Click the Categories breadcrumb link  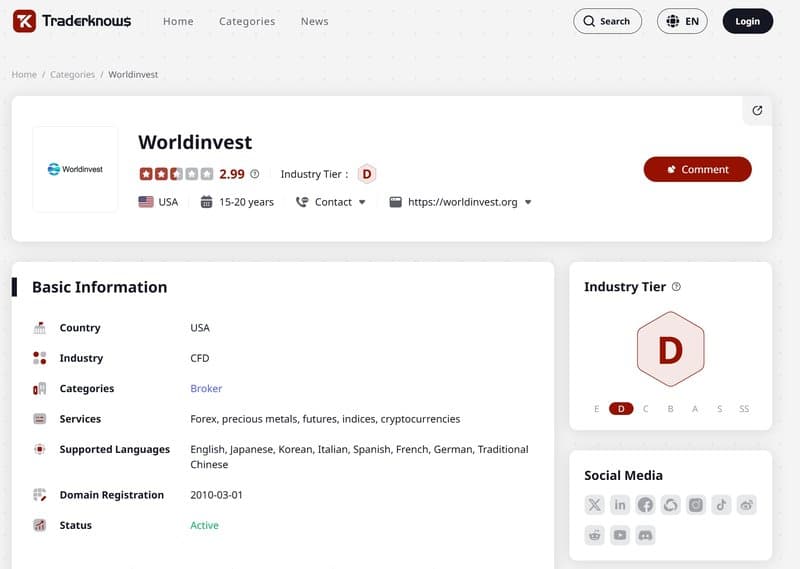pyautogui.click(x=72, y=75)
